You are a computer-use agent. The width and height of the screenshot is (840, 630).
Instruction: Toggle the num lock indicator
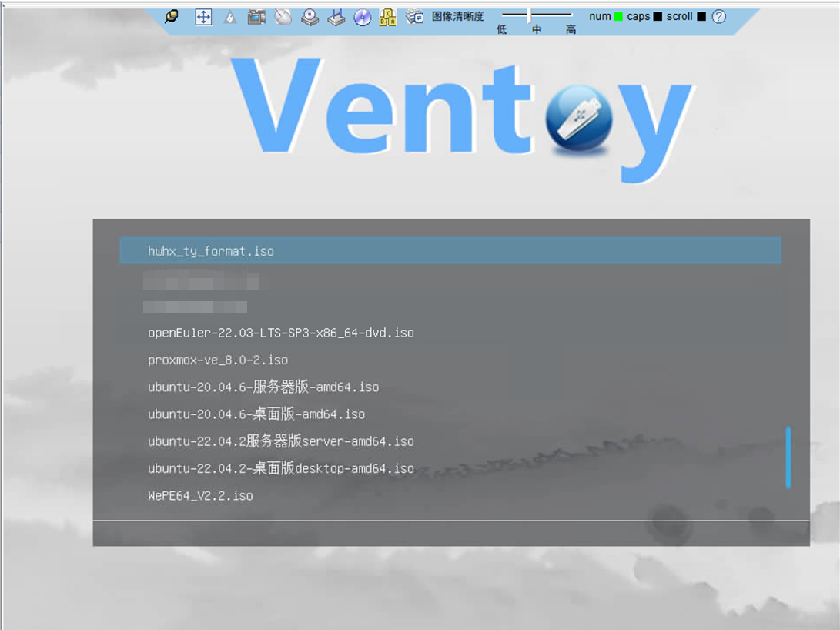[618, 16]
